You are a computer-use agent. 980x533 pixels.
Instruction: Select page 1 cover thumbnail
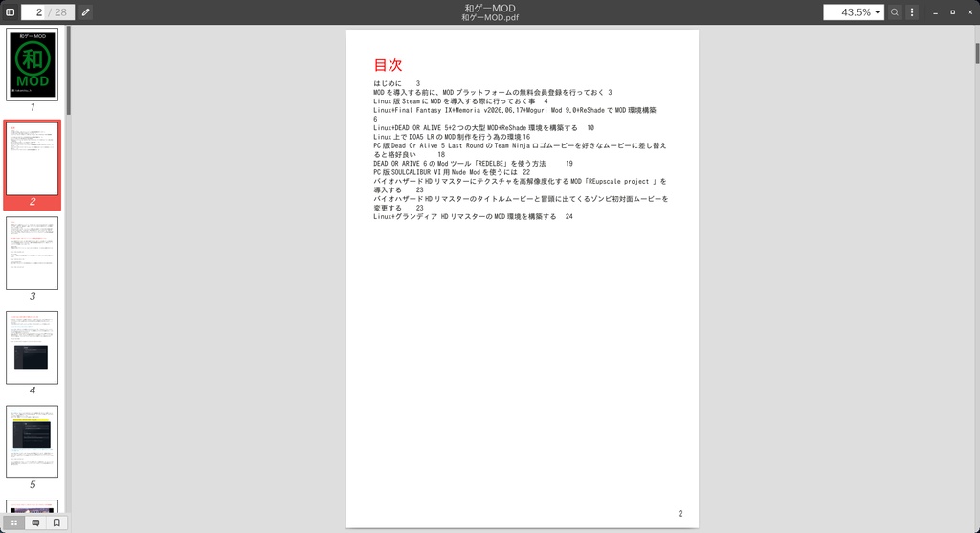pos(32,64)
